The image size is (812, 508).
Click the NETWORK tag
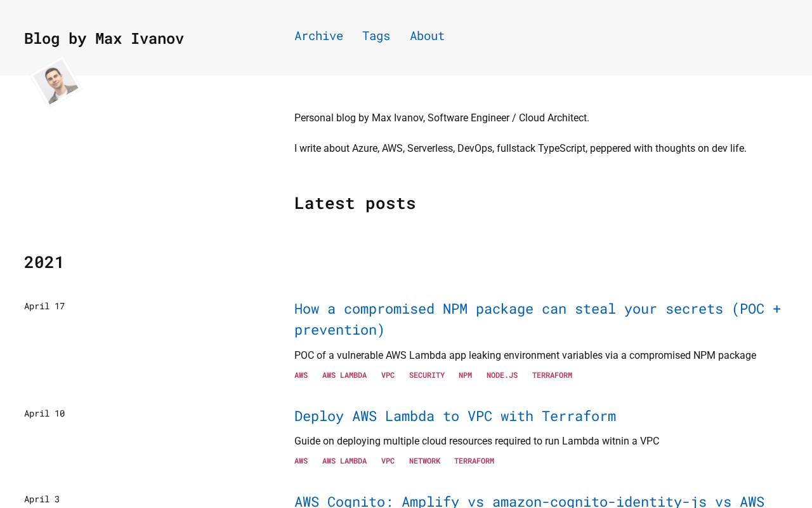pyautogui.click(x=424, y=461)
